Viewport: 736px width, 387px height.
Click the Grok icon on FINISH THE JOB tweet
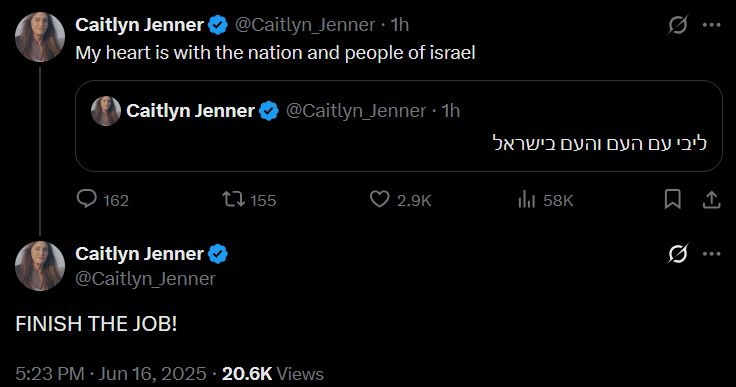coord(678,254)
